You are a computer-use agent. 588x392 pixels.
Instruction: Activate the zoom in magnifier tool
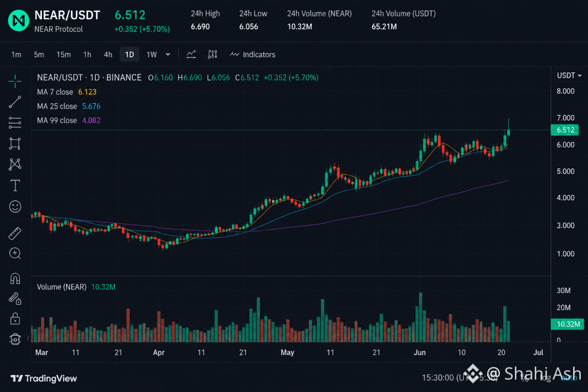coord(15,254)
